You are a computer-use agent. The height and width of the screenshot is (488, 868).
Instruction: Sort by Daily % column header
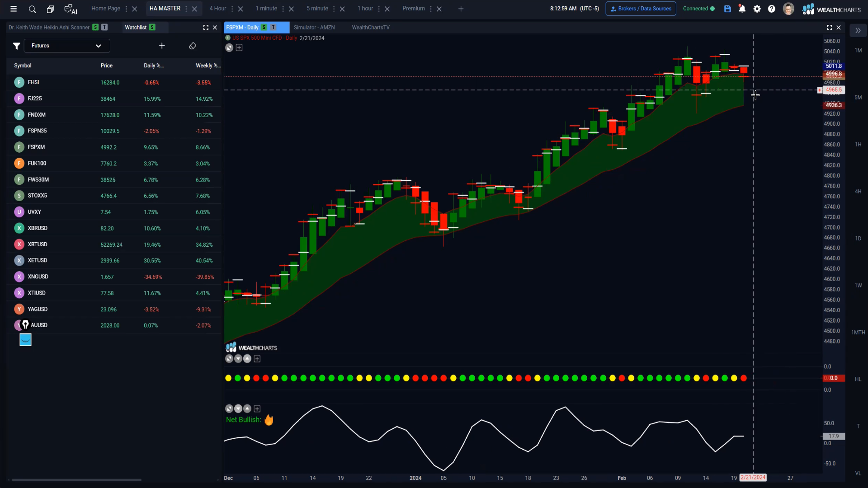[x=154, y=66]
